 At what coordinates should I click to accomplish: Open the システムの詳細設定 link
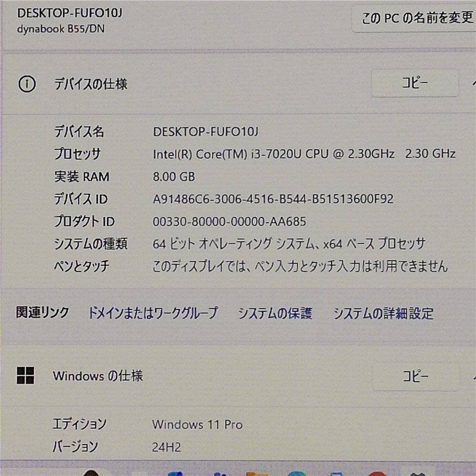pos(383,313)
